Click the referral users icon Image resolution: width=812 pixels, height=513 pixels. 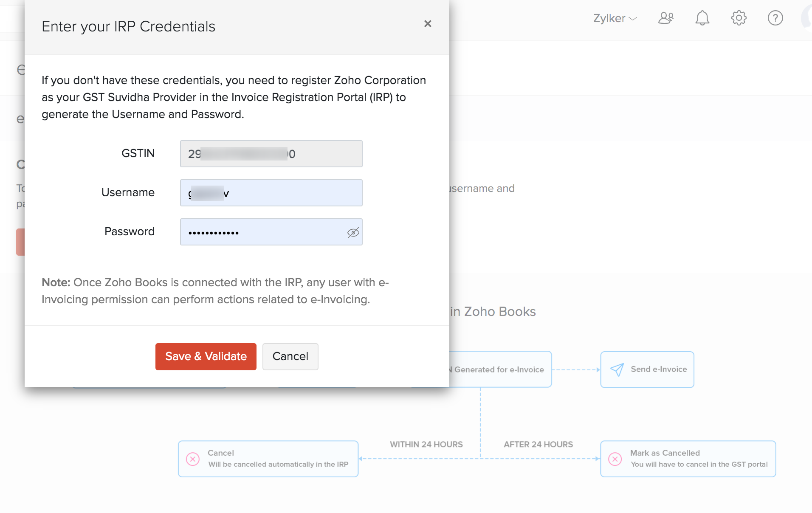(665, 18)
